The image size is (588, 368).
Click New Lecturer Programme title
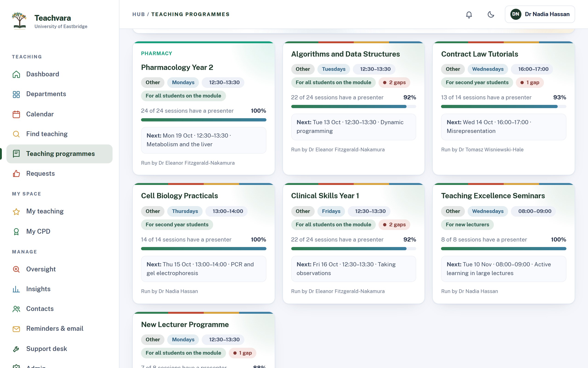point(185,325)
